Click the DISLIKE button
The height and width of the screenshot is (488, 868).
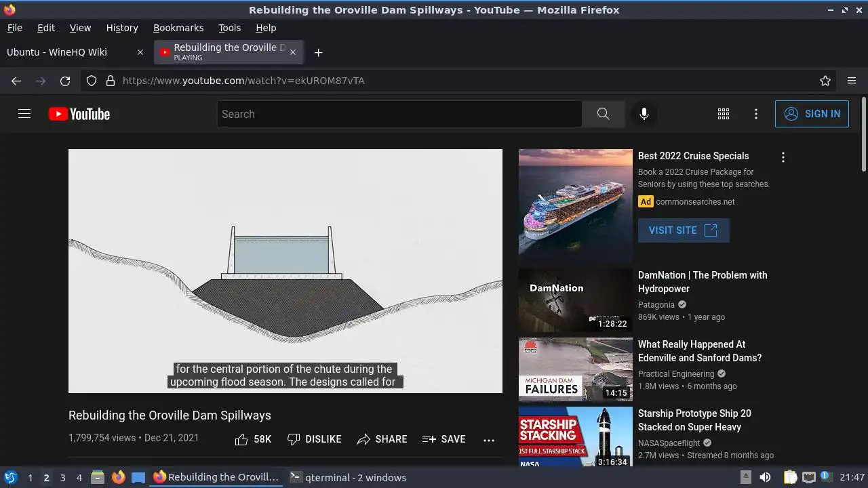point(314,439)
